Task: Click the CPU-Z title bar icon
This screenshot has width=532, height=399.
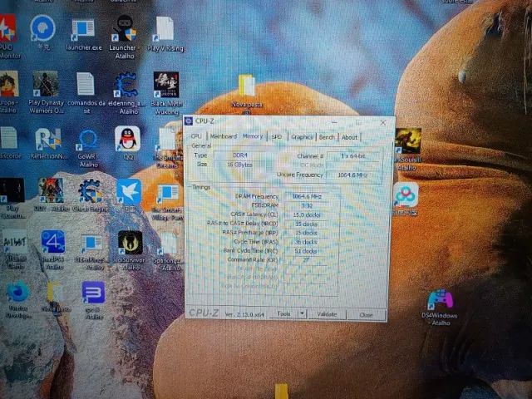Action: [x=189, y=121]
